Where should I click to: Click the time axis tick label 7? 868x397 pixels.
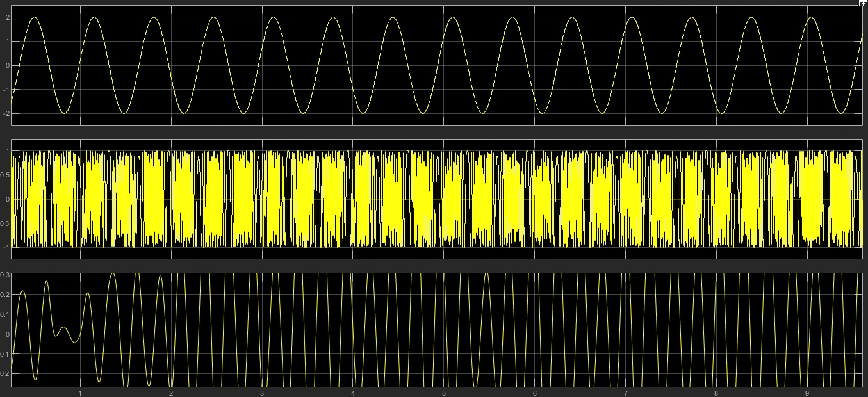(x=625, y=393)
